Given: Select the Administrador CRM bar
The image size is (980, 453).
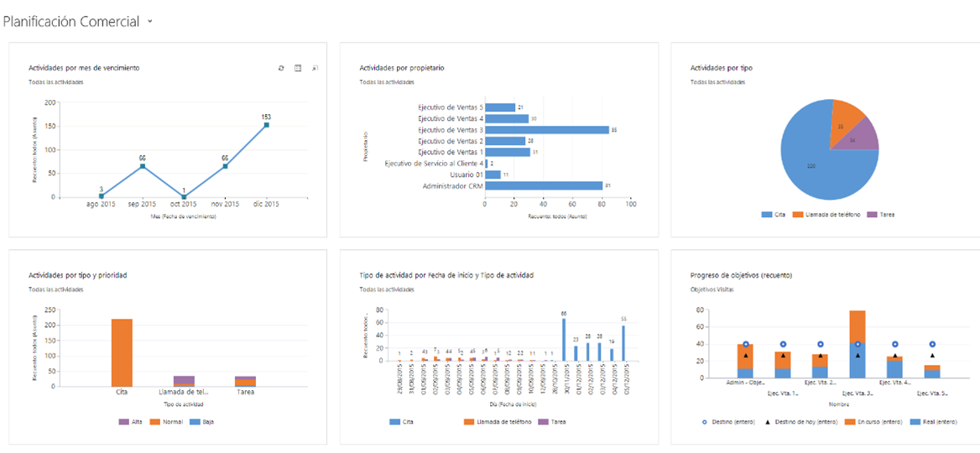Looking at the screenshot, I should click(x=544, y=185).
